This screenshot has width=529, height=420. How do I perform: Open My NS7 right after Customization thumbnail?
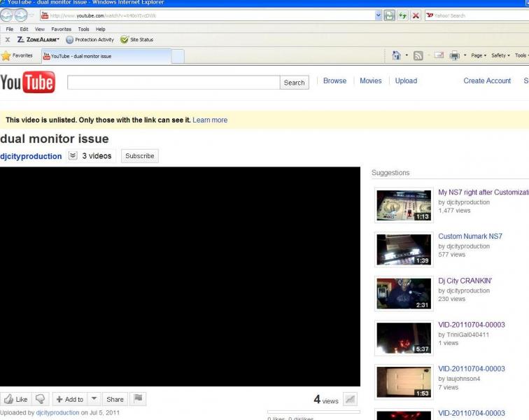click(404, 205)
